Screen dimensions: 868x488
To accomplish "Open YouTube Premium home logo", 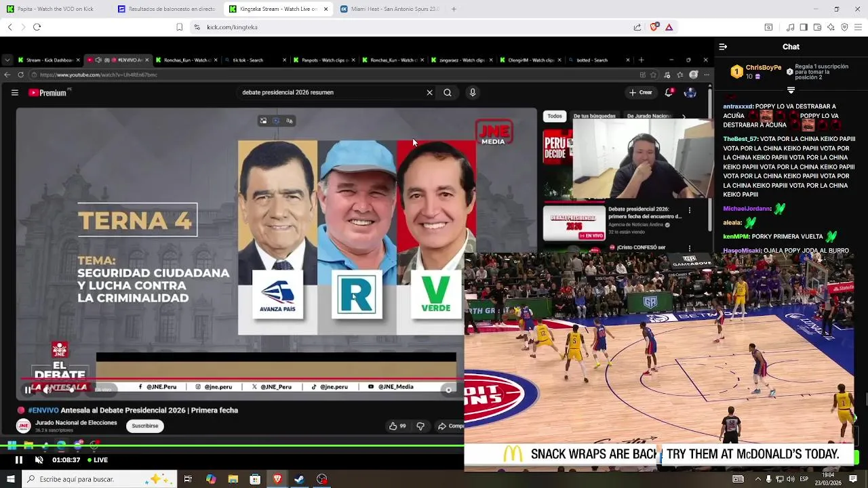I will 48,93.
